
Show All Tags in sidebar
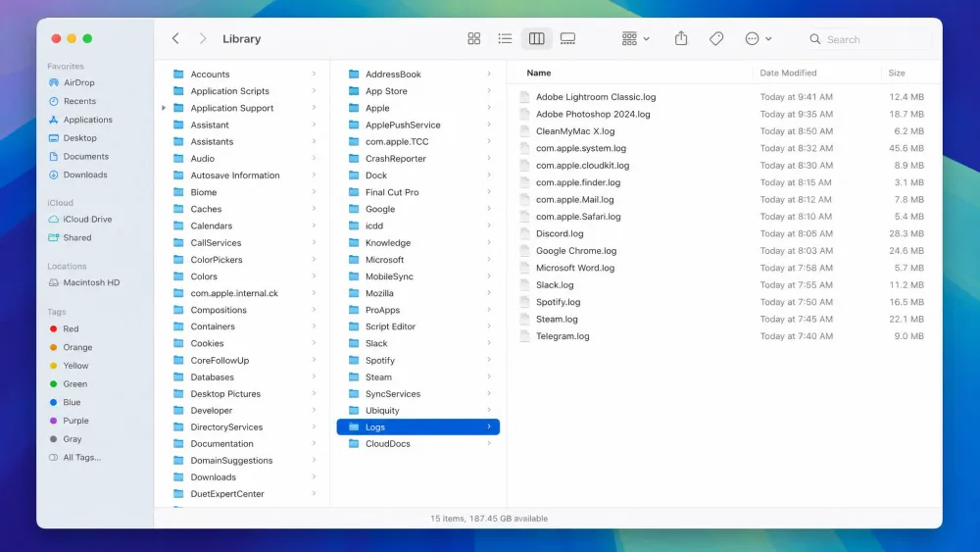tap(81, 458)
